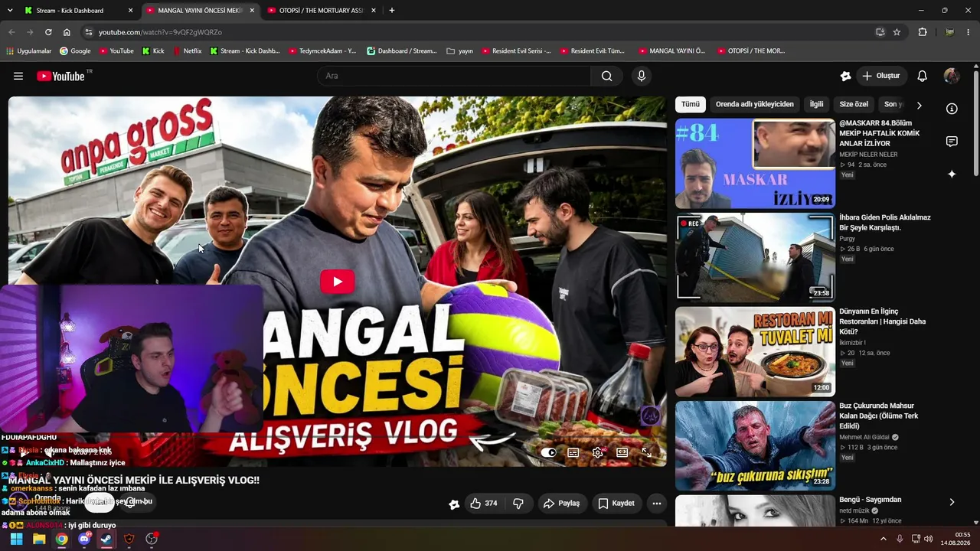Open the comments panel icon
Viewport: 980px width, 551px height.
click(952, 142)
